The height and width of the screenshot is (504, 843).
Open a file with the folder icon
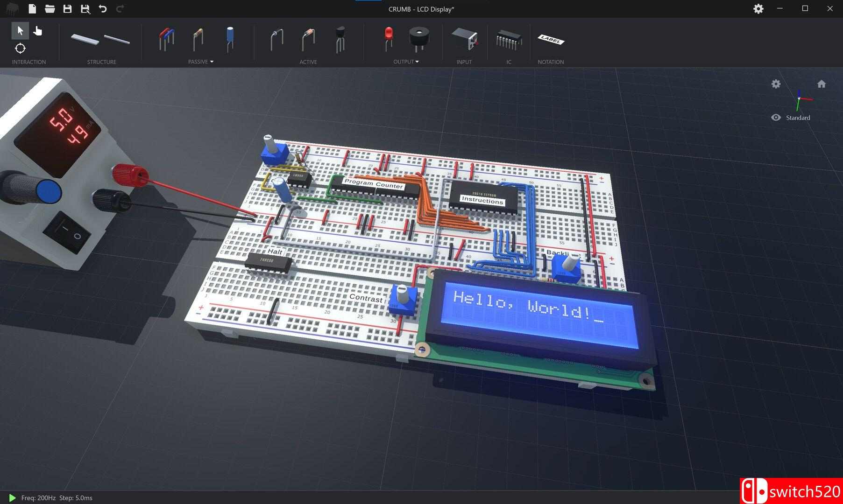click(50, 9)
